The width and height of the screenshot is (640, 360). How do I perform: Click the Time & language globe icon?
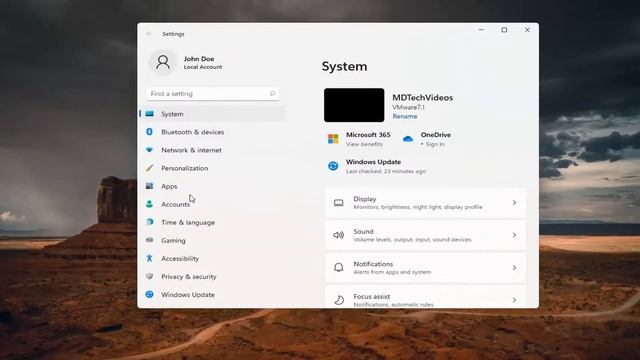coord(149,222)
